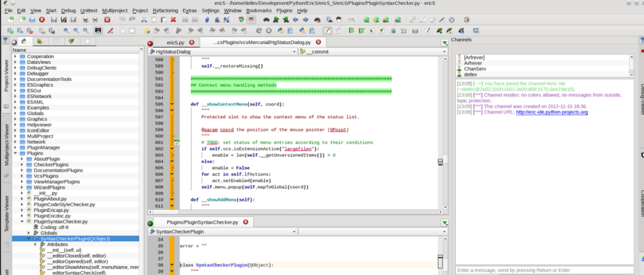Click the Save file floppy disk icon

pos(54,20)
